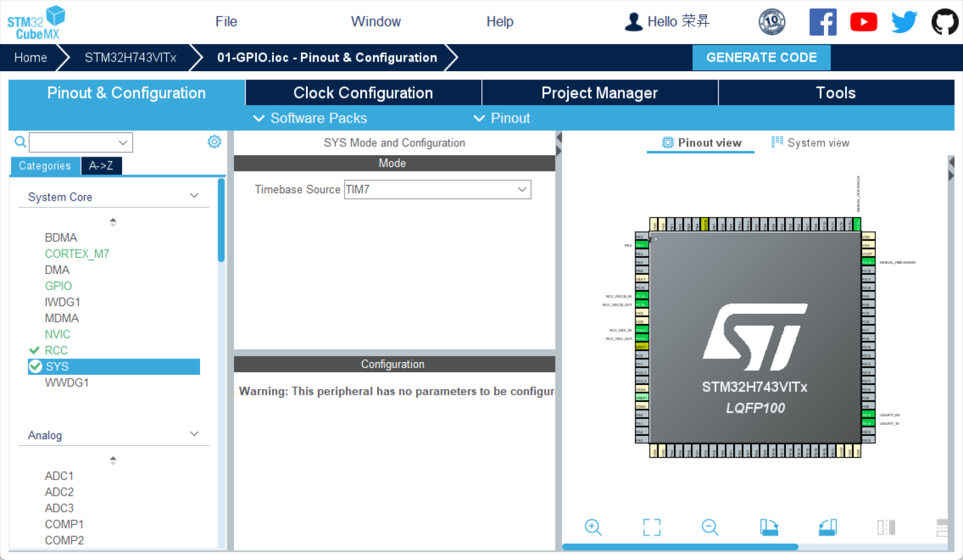
Task: Open the ST Twitter icon
Action: (904, 22)
